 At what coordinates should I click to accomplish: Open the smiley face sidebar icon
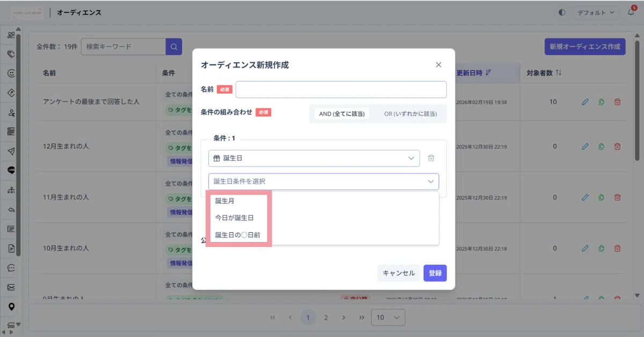point(11,74)
